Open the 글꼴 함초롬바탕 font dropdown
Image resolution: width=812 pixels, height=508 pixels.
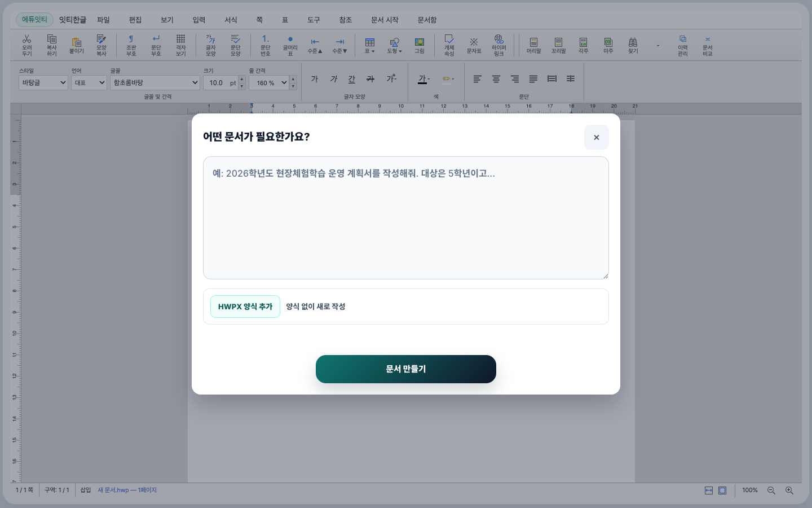click(155, 82)
